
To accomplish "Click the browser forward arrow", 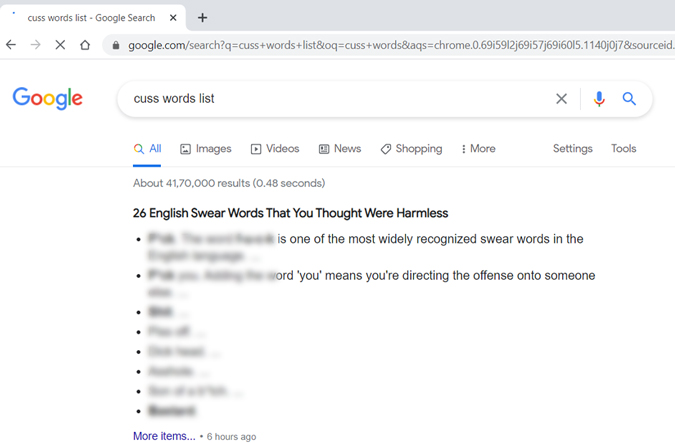I will tap(36, 45).
